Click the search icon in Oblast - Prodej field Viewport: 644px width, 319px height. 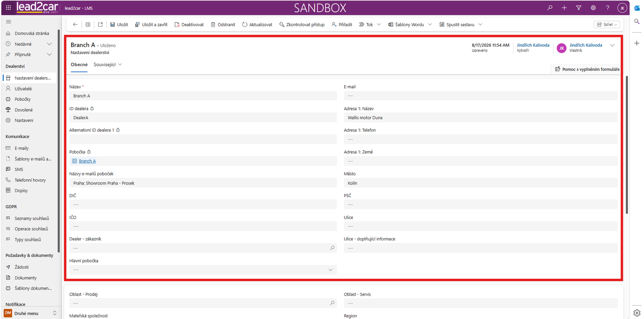coord(332,303)
